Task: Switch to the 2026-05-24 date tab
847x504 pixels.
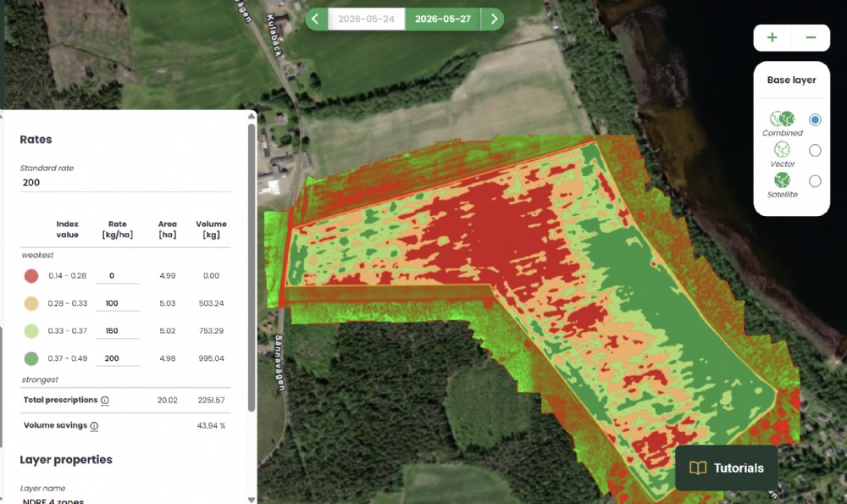Action: [x=366, y=19]
